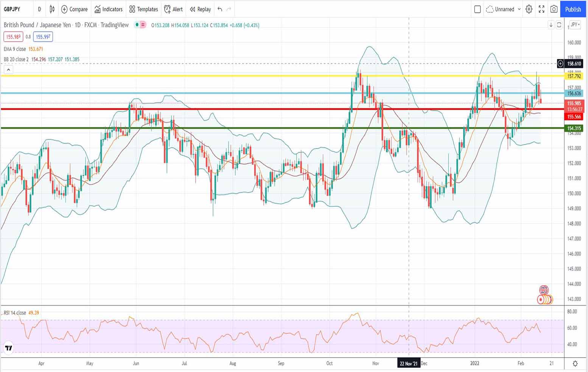This screenshot has width=588, height=372.
Task: Click the Japan economic event flag icon
Action: tap(541, 300)
